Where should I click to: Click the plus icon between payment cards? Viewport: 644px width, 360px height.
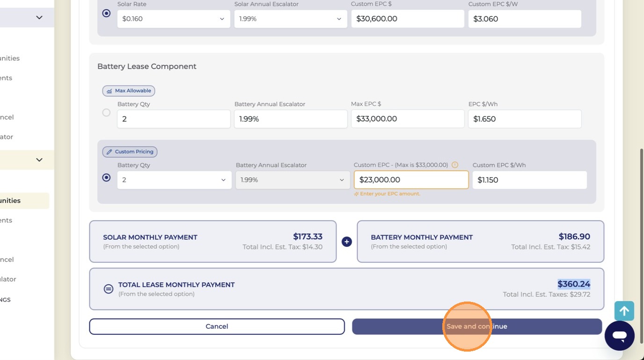point(346,242)
